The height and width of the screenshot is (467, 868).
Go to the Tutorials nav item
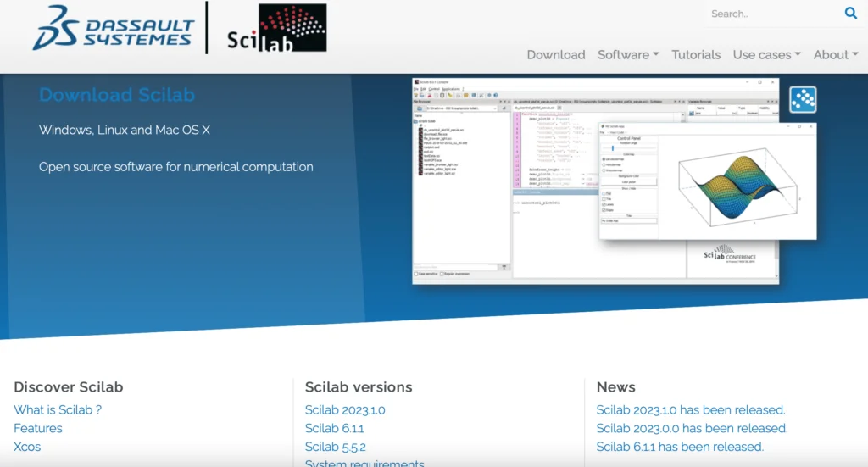(x=696, y=55)
